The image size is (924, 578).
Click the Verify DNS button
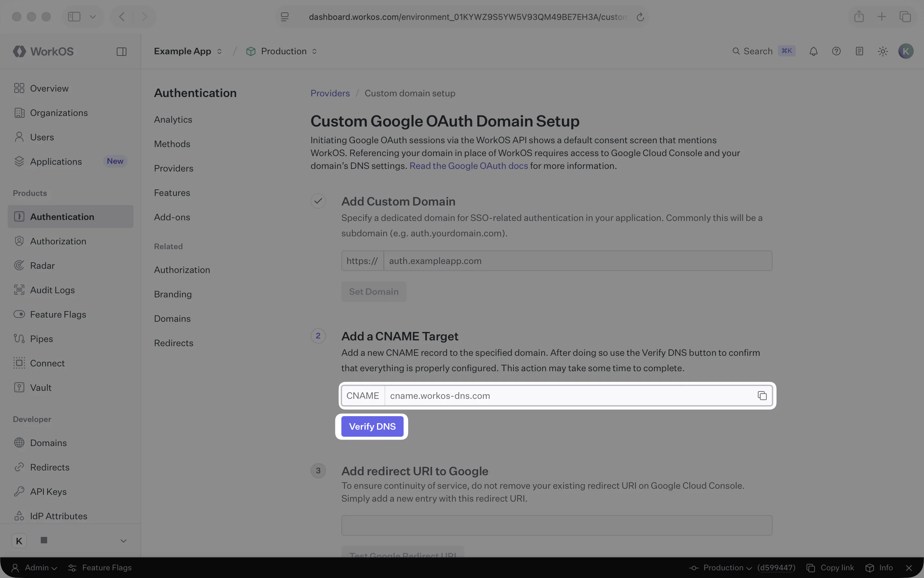pyautogui.click(x=372, y=427)
